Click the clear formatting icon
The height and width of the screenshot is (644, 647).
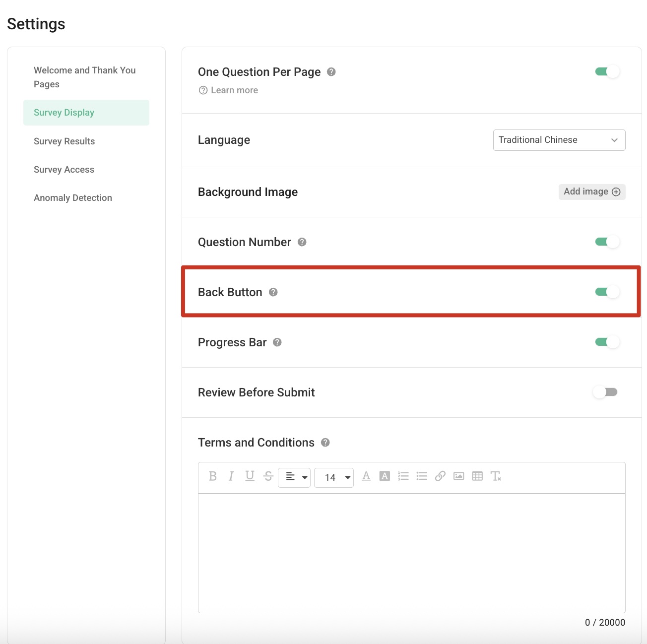496,476
